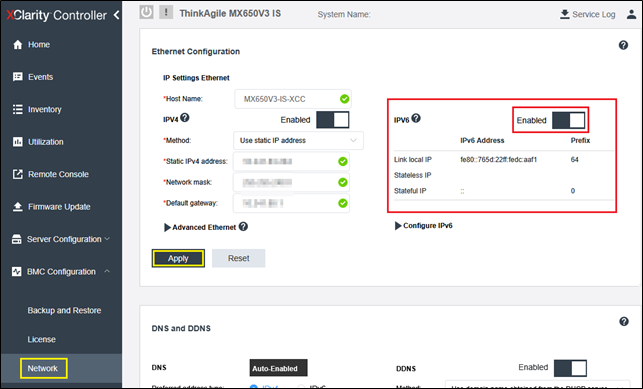
Task: Click the power status icon in the header
Action: pos(146,12)
